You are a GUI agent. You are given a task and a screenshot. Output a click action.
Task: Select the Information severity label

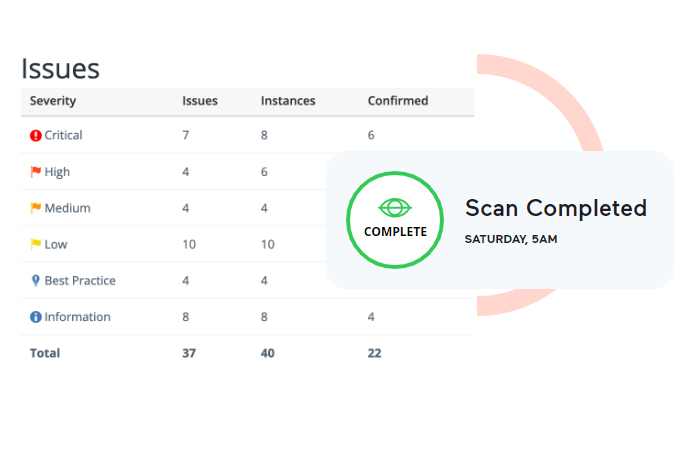pos(77,317)
